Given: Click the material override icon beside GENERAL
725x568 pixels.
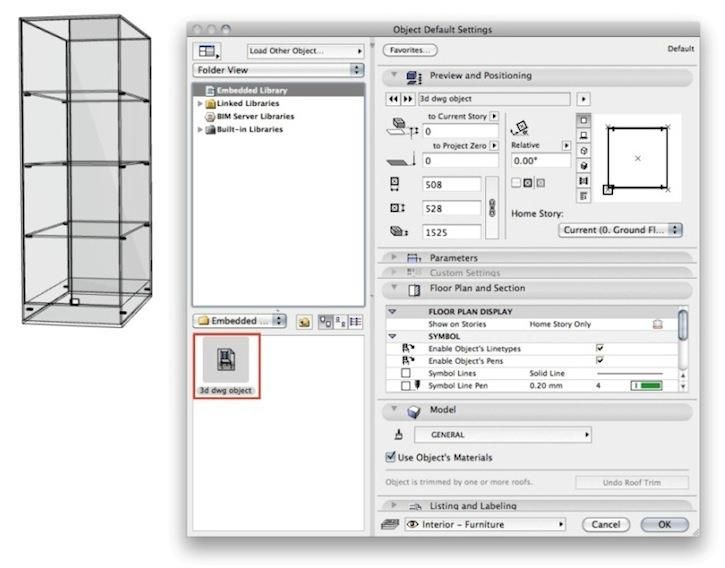Looking at the screenshot, I should click(x=399, y=434).
